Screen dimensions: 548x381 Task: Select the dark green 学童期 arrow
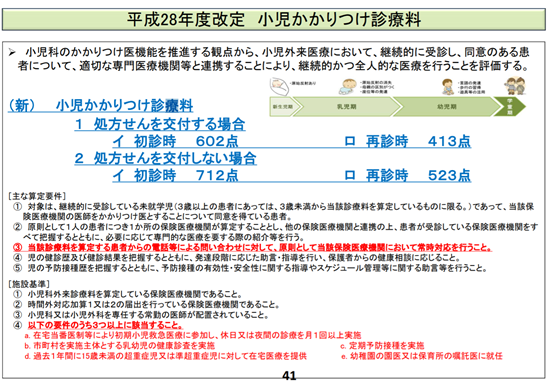click(510, 107)
